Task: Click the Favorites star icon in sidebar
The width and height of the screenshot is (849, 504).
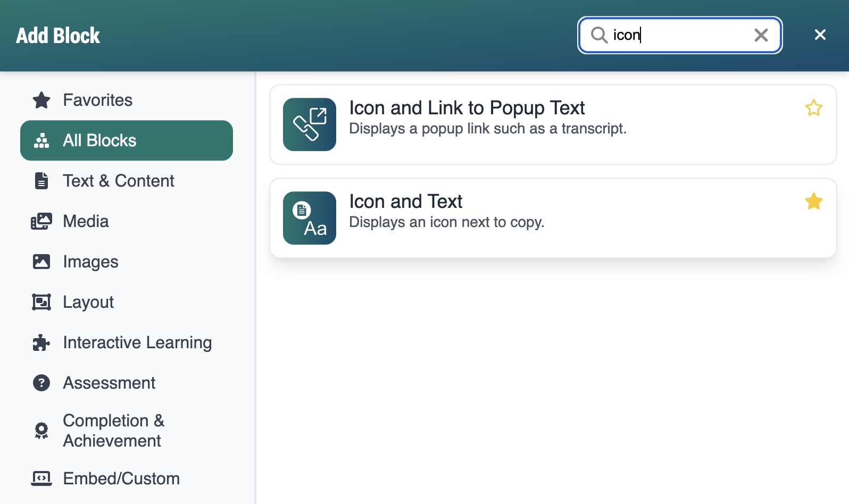Action: click(41, 100)
